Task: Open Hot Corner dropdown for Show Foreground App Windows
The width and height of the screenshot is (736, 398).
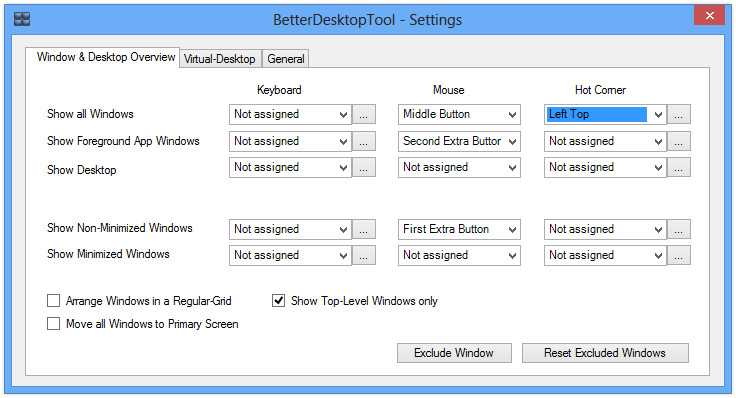Action: (605, 141)
